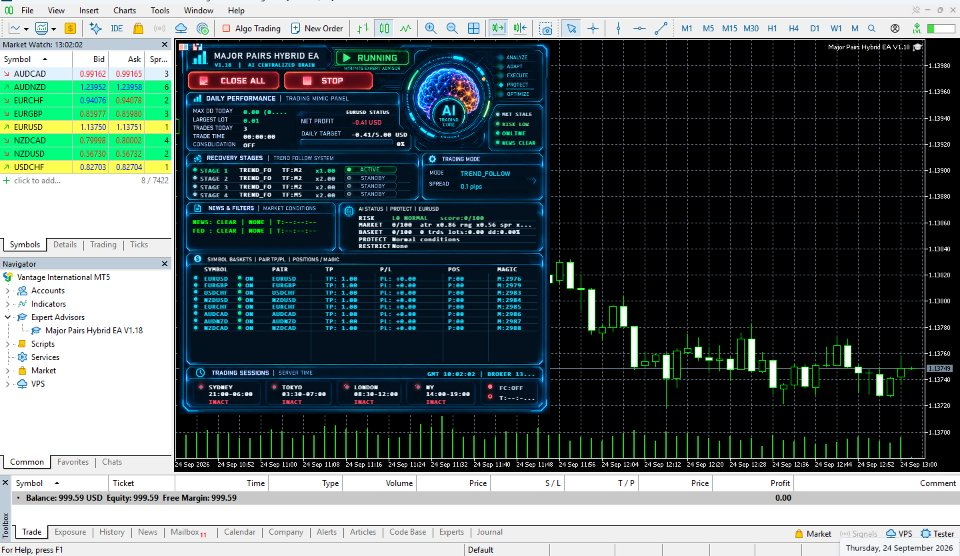
Task: Click the STOP button on EA panel
Action: (328, 81)
